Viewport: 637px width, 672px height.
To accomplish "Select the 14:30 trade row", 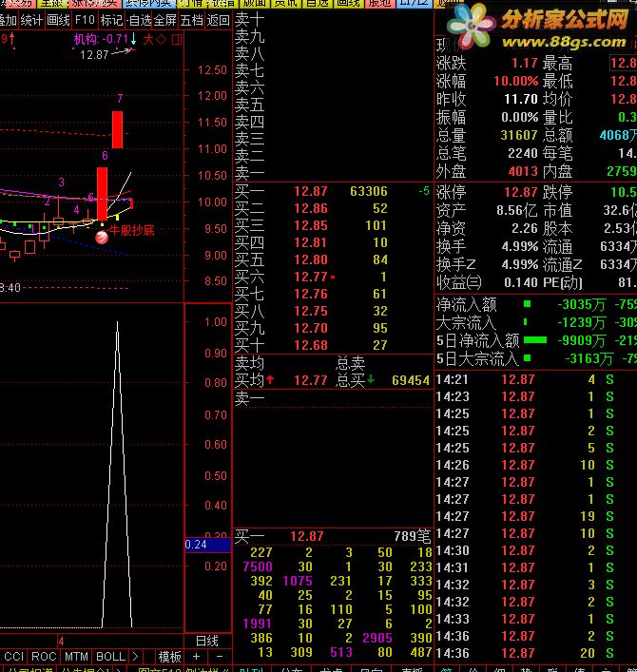I will point(536,550).
